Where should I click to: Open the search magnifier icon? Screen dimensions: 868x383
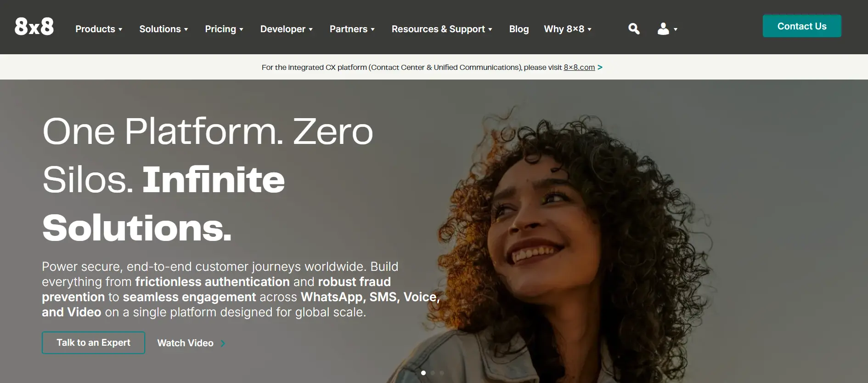tap(634, 29)
